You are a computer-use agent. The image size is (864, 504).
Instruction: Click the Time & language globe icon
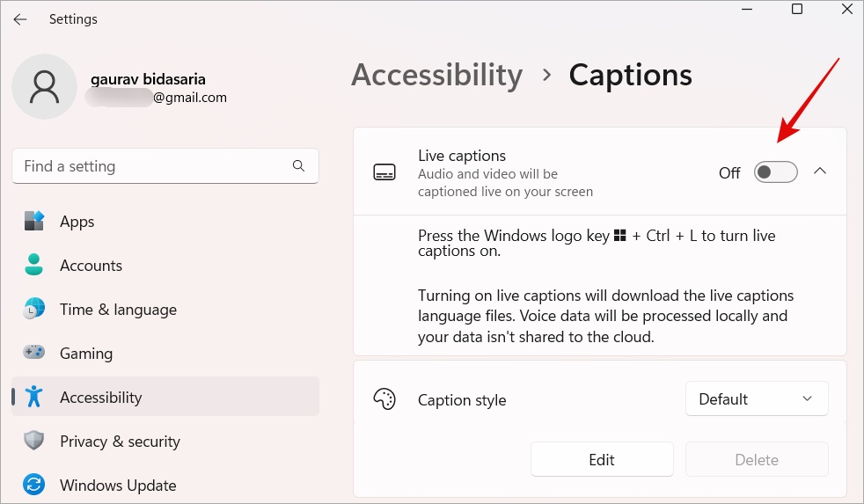[34, 309]
